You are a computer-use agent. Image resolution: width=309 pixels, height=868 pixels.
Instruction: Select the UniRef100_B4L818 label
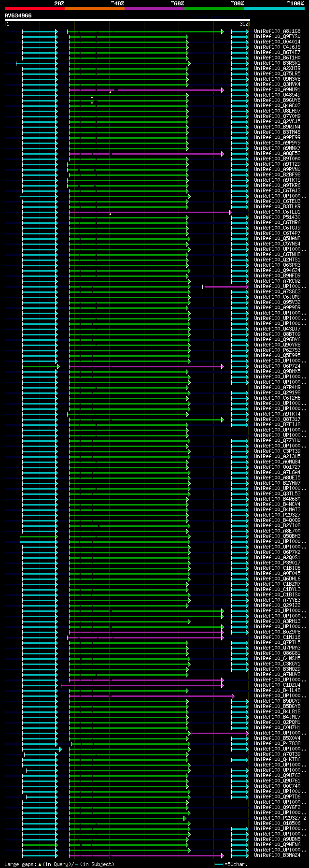(x=277, y=712)
